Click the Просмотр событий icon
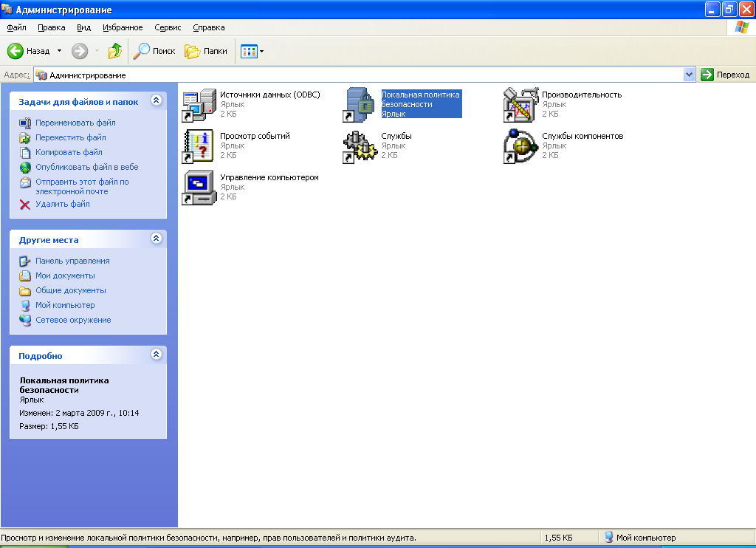 coord(198,146)
